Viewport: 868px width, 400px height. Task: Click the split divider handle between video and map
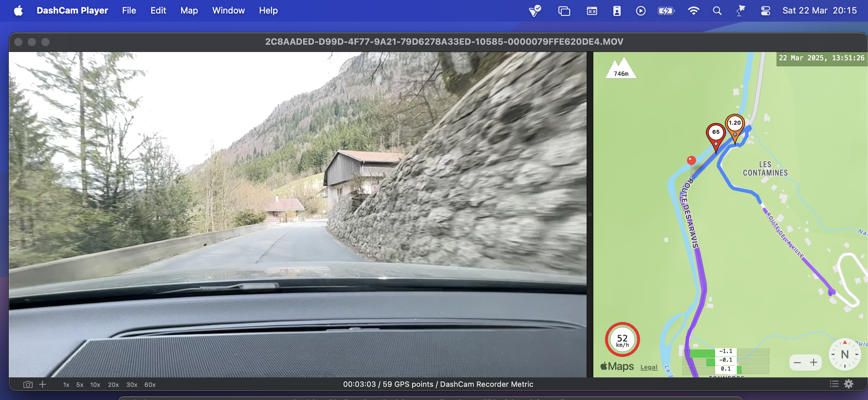tap(590, 214)
